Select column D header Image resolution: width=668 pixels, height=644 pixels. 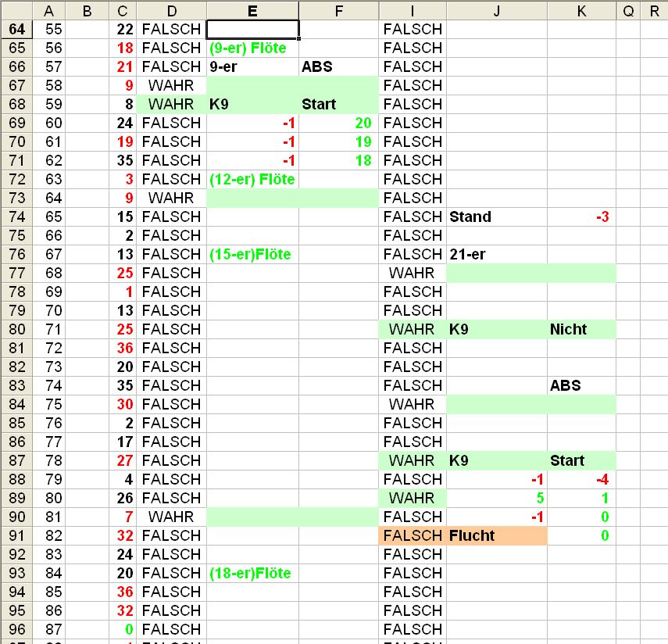(x=172, y=11)
